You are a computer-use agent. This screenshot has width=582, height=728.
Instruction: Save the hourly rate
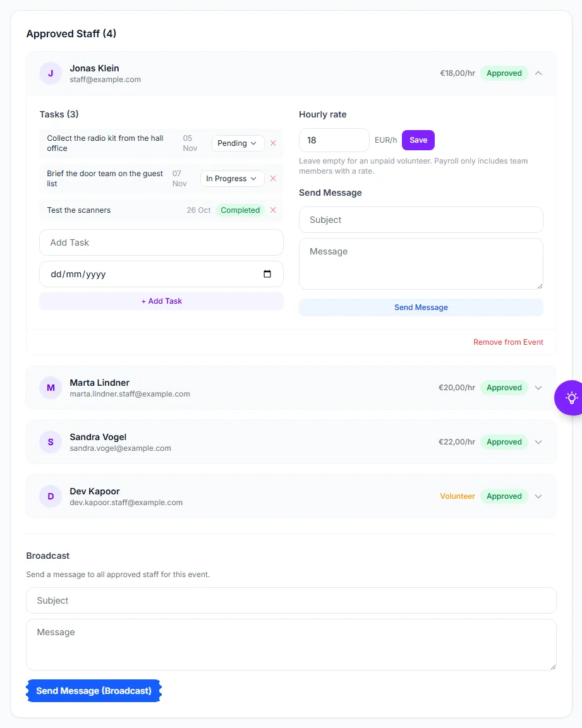(418, 140)
